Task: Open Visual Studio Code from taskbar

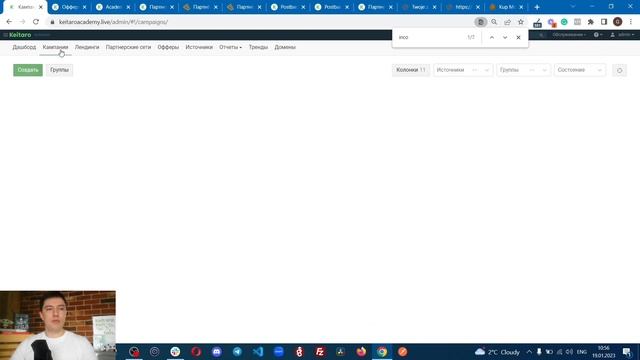Action: pyautogui.click(x=258, y=352)
